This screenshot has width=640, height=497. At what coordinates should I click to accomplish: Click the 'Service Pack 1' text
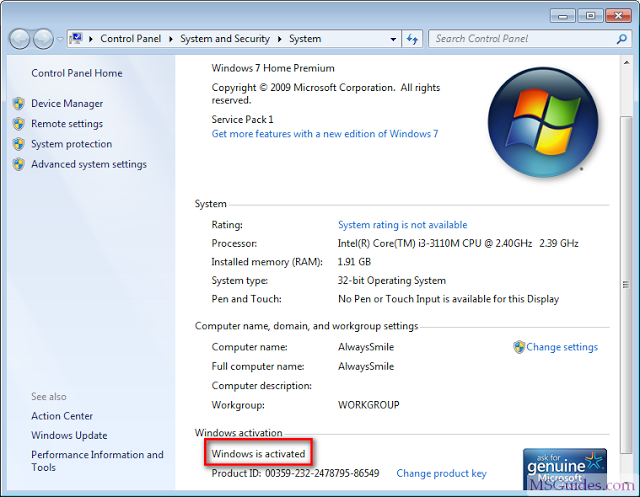242,120
